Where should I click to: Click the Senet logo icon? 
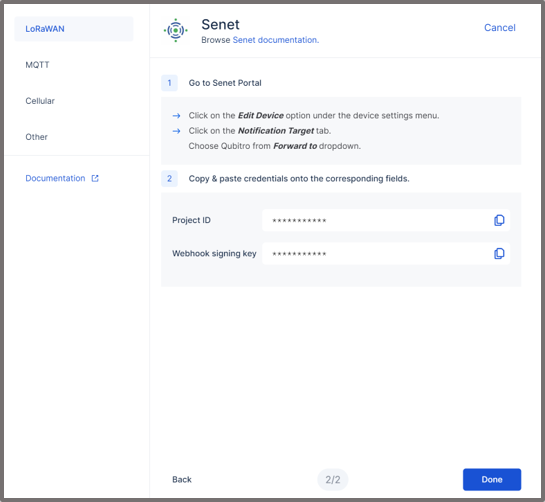click(176, 30)
